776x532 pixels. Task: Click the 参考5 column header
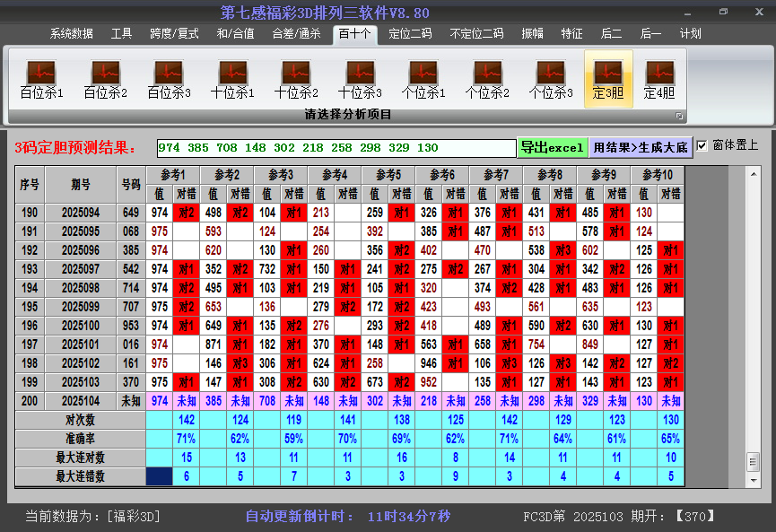388,175
